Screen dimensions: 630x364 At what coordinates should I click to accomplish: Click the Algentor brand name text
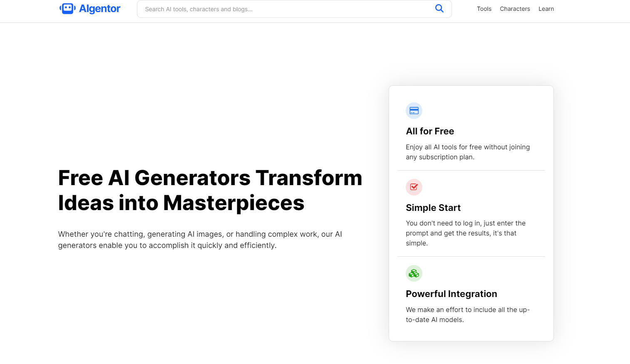pos(99,9)
